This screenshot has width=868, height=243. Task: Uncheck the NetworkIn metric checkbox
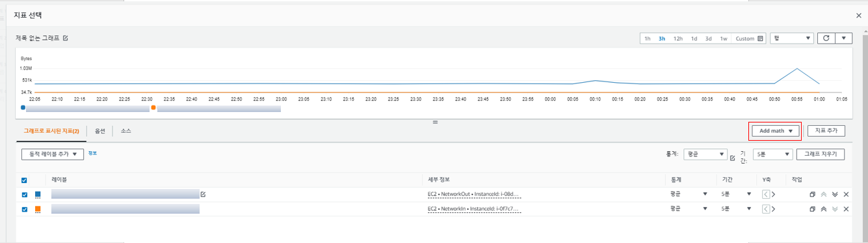point(25,209)
